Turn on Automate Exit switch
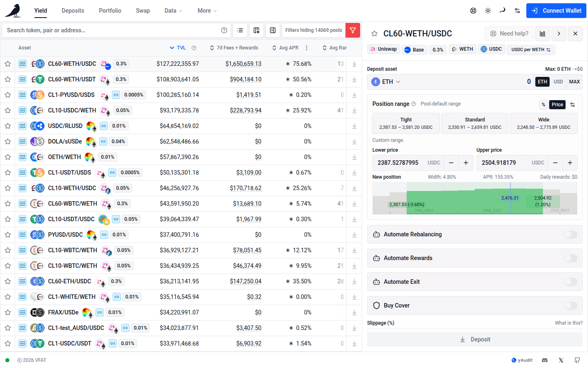The width and height of the screenshot is (588, 368). tap(571, 282)
